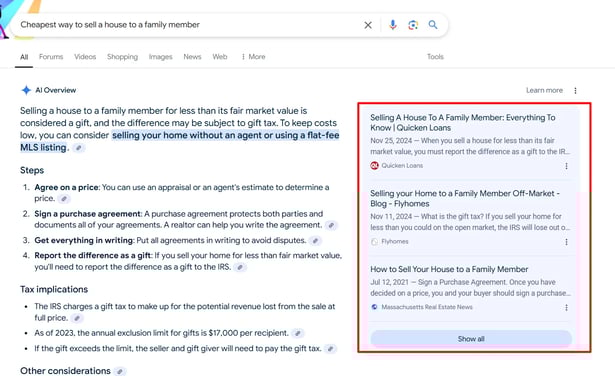615x376 pixels.
Task: Click the 'Quicken Loans' source name
Action: [402, 166]
